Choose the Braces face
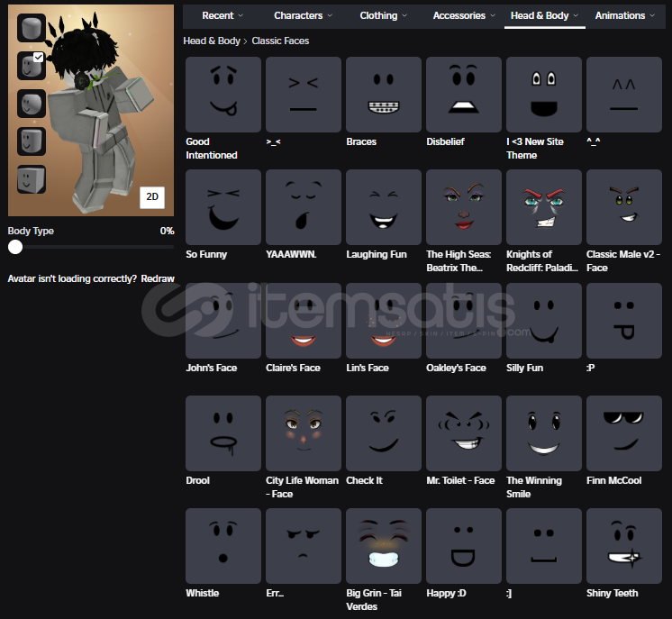Screen dimensions: 672x619 [x=384, y=95]
